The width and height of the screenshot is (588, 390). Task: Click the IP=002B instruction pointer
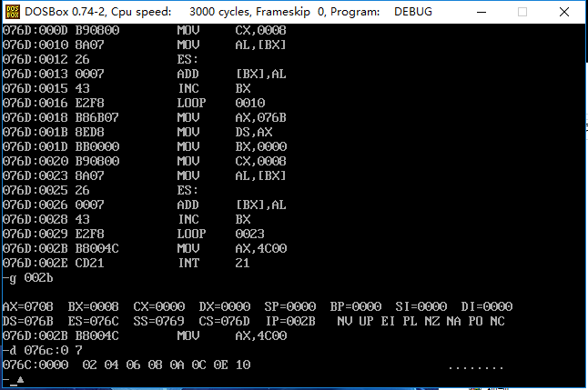(x=290, y=322)
